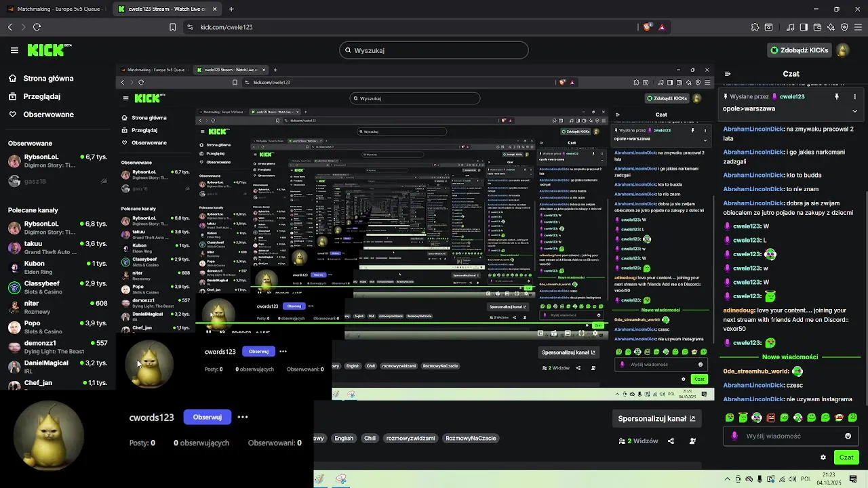Open browser main menu icon
The width and height of the screenshot is (868, 488).
point(858,27)
